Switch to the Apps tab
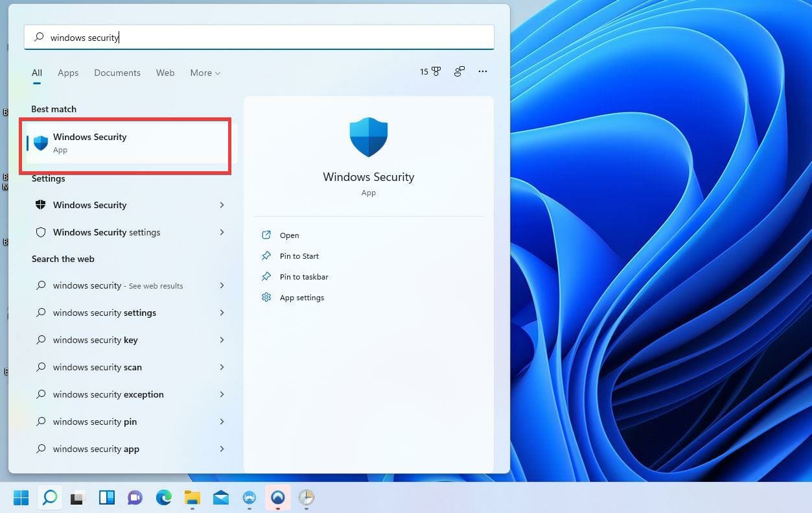 pos(68,73)
